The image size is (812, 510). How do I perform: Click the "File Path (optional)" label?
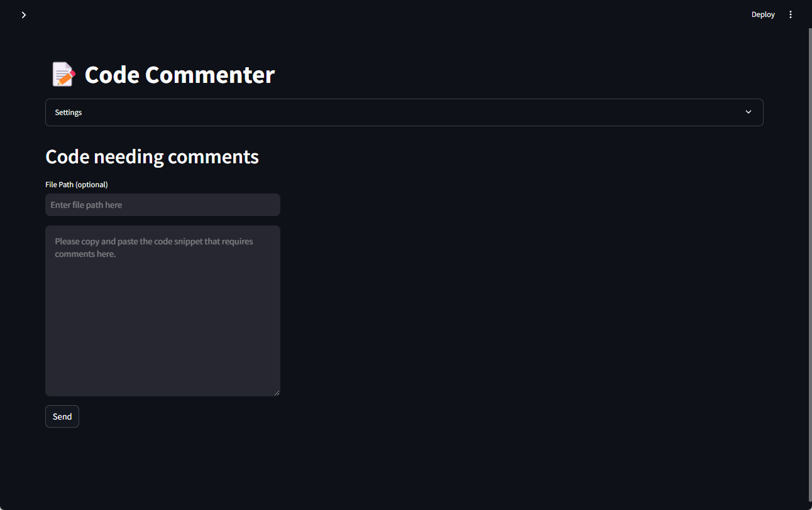[x=77, y=185]
